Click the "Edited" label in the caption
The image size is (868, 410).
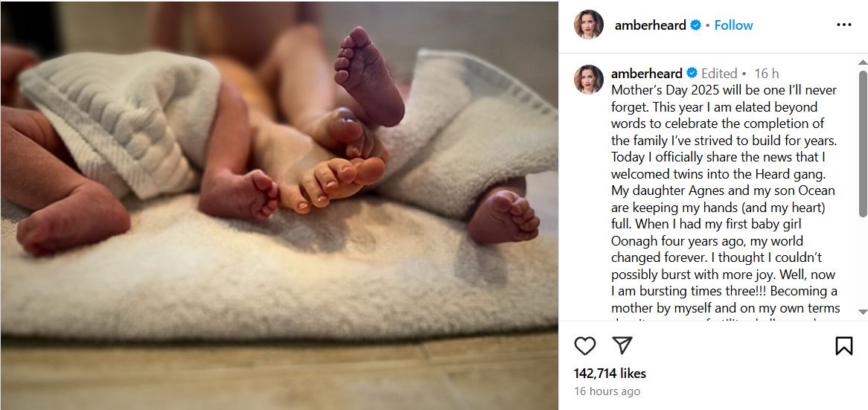pyautogui.click(x=719, y=74)
